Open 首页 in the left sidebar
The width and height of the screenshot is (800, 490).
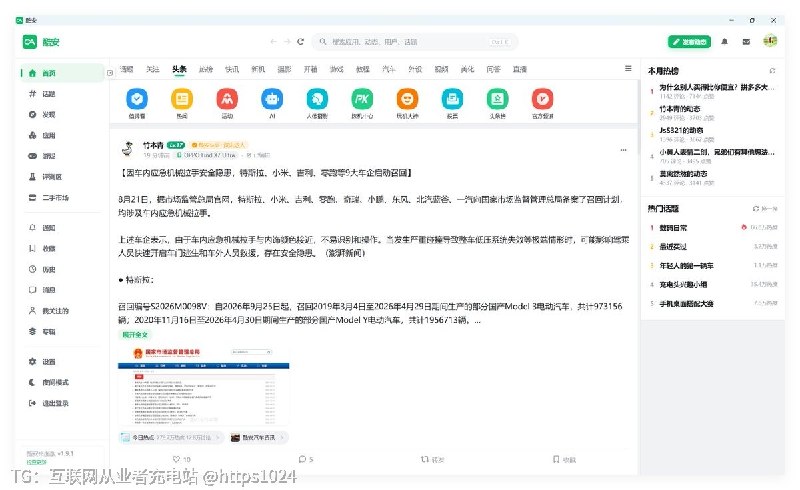(x=60, y=73)
